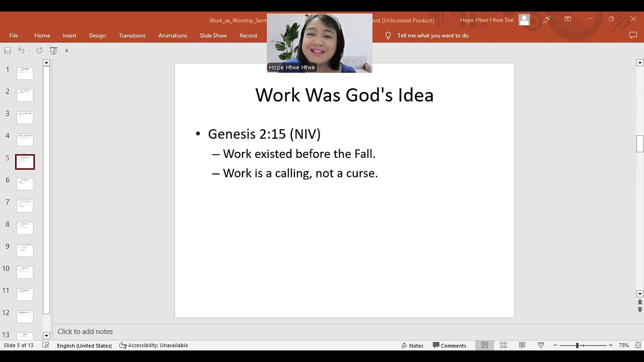Click the 75% zoom level value
This screenshot has height=362, width=644.
(624, 345)
